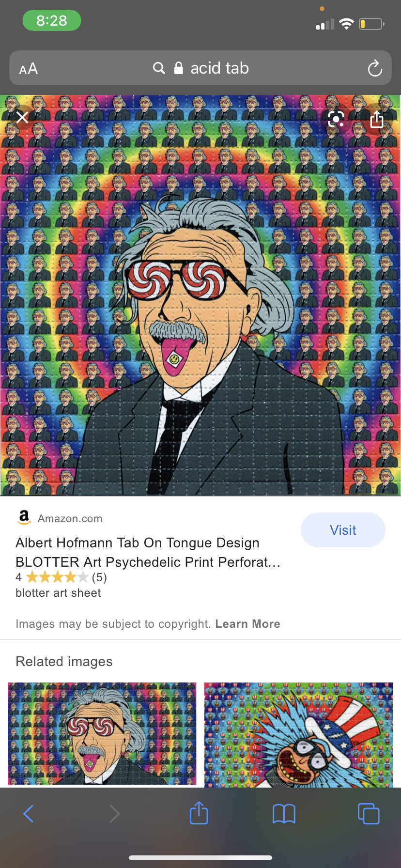The height and width of the screenshot is (868, 401).
Task: Tap the acid tab address bar
Action: point(200,68)
